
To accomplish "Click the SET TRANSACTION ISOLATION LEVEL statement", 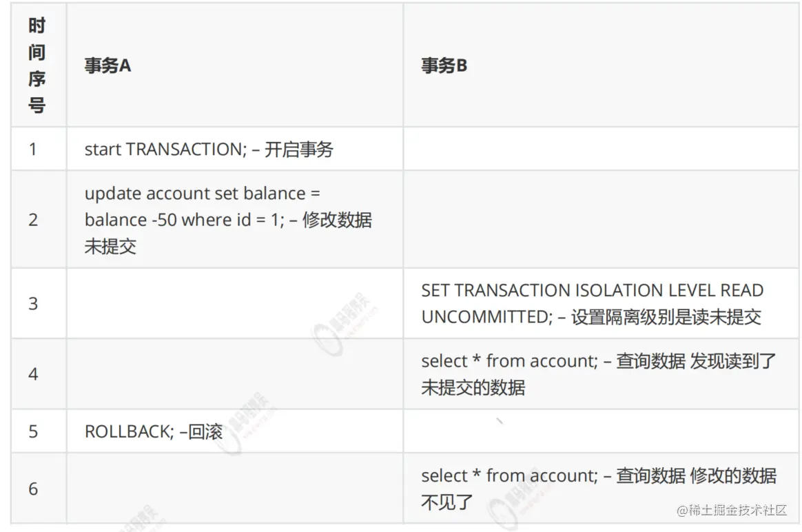I will (x=592, y=303).
